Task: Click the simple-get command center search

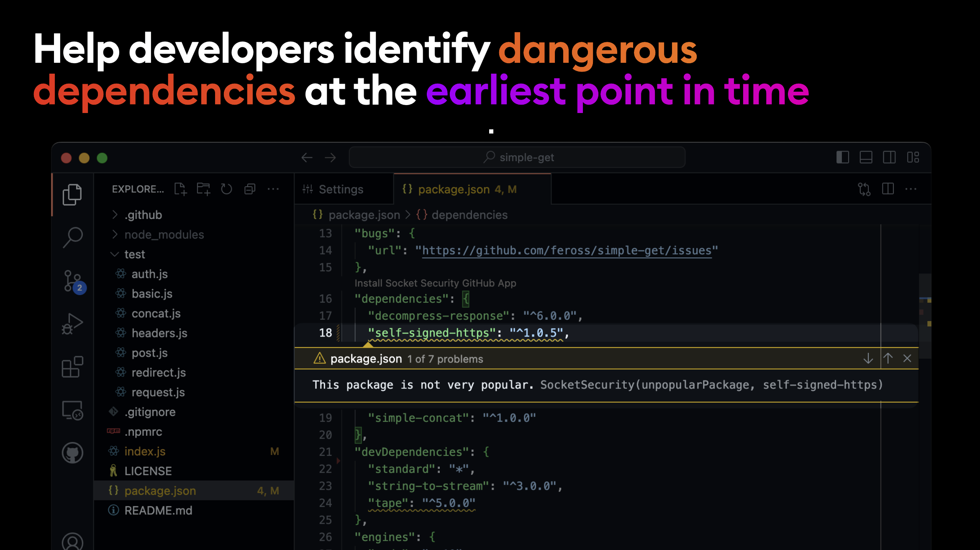Action: pyautogui.click(x=517, y=157)
